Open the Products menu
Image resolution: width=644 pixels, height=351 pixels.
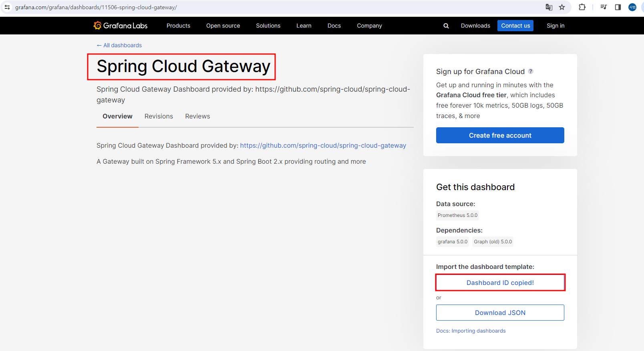(178, 26)
